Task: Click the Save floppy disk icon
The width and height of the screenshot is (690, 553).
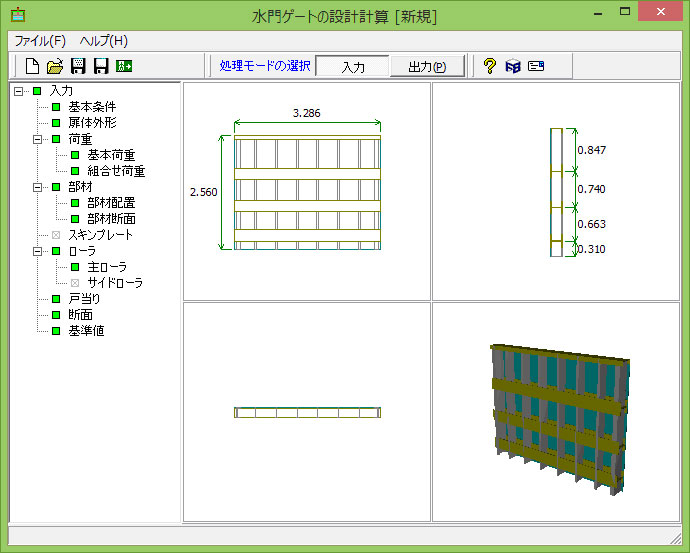Action: 101,66
